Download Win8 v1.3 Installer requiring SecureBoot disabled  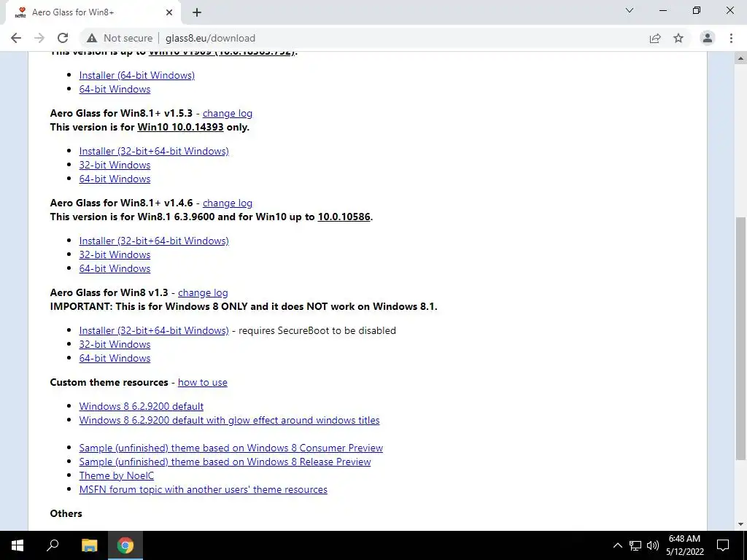pos(154,330)
